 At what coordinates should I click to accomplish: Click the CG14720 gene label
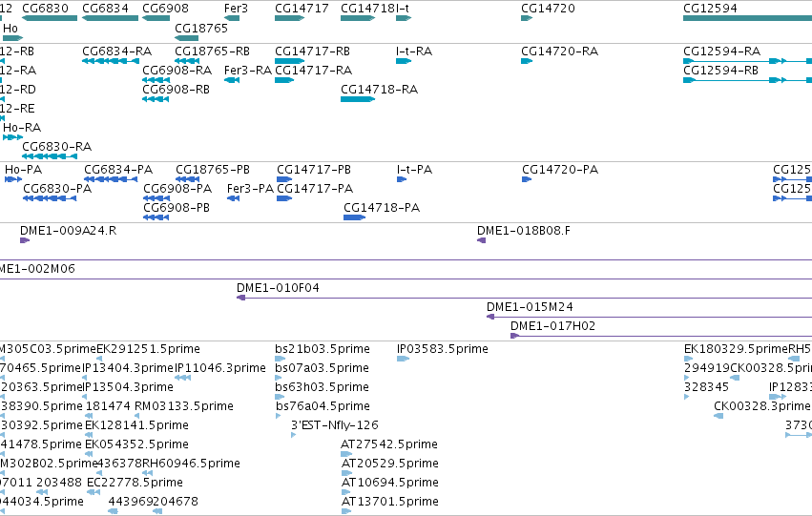point(548,9)
